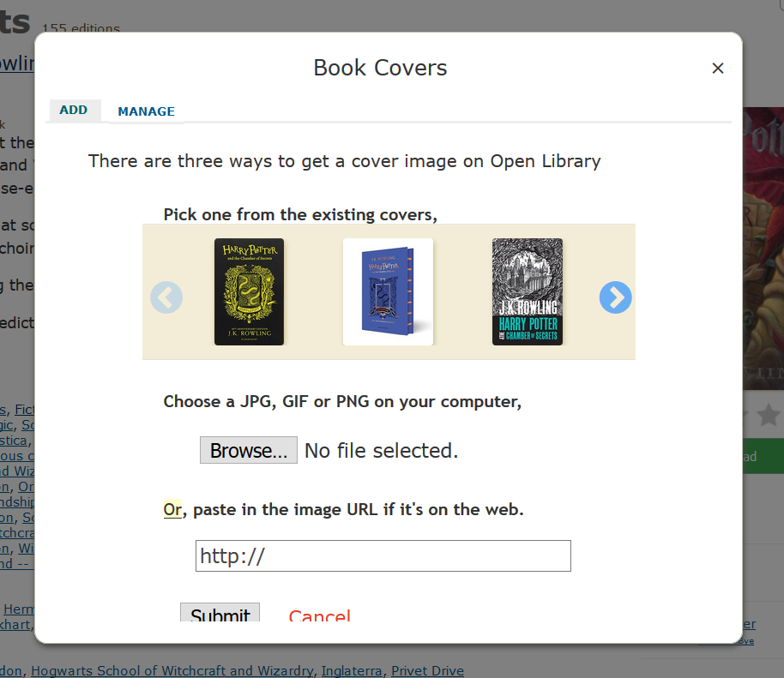Viewport: 784px width, 678px height.
Task: Focus the image URL input field
Action: click(383, 555)
